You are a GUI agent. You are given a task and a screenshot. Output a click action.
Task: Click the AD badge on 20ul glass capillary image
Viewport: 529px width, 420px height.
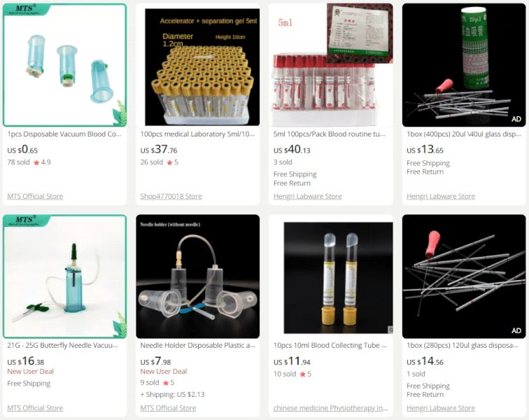(x=516, y=119)
